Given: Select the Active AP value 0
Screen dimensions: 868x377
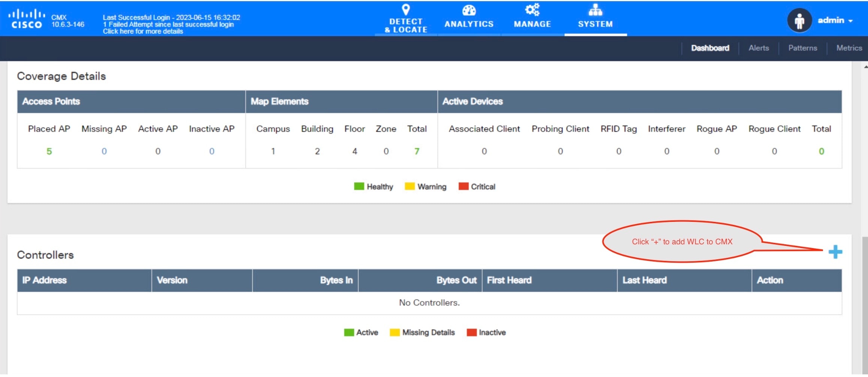Looking at the screenshot, I should pos(158,151).
